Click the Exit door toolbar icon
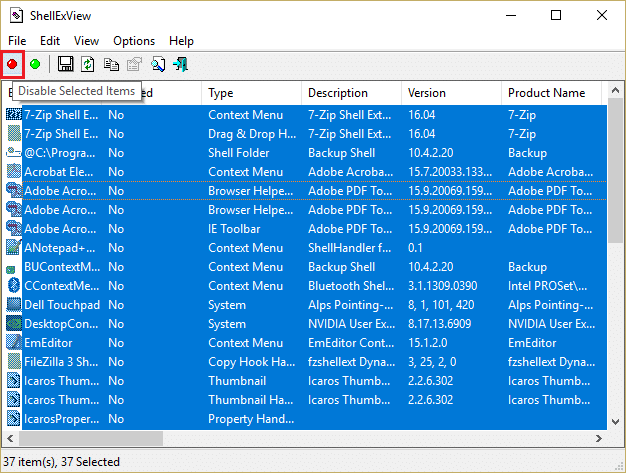The image size is (626, 473). coord(181,65)
